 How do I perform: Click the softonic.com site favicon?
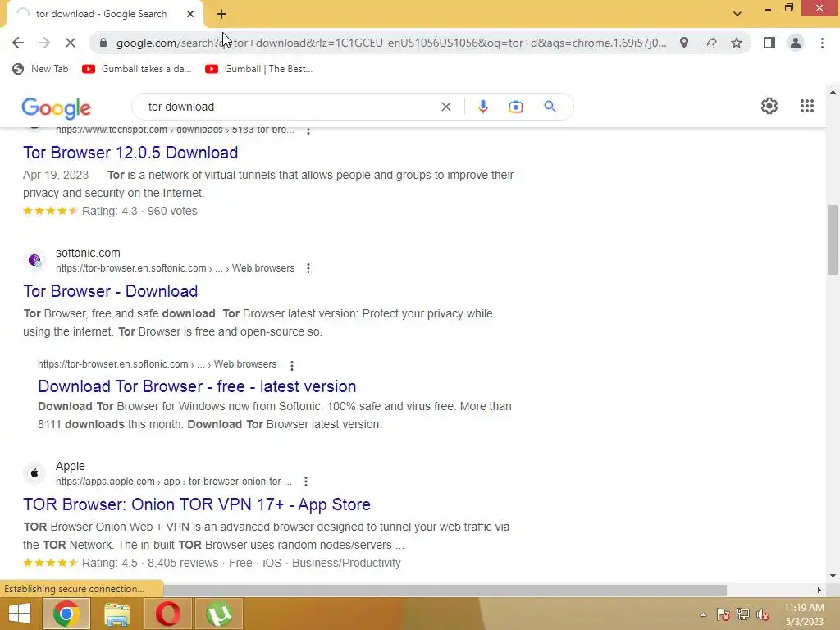(34, 260)
